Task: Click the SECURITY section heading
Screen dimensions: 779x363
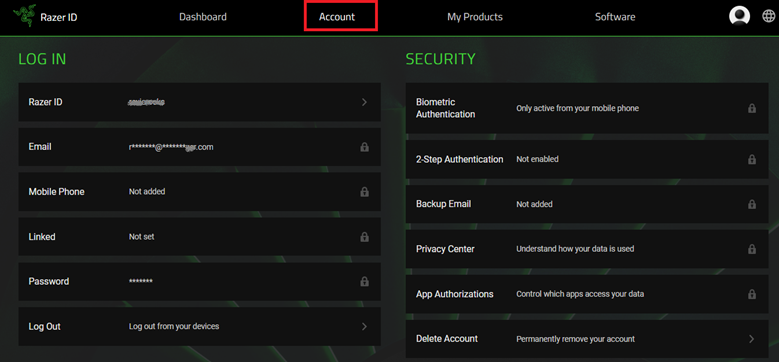Action: click(440, 59)
